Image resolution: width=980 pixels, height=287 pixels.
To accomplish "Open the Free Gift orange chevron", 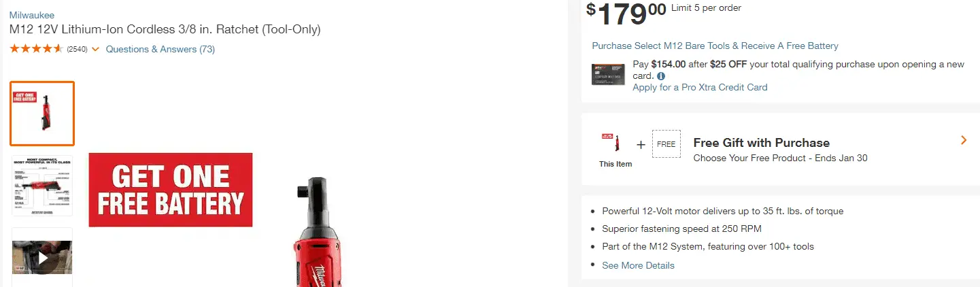I will tap(964, 140).
